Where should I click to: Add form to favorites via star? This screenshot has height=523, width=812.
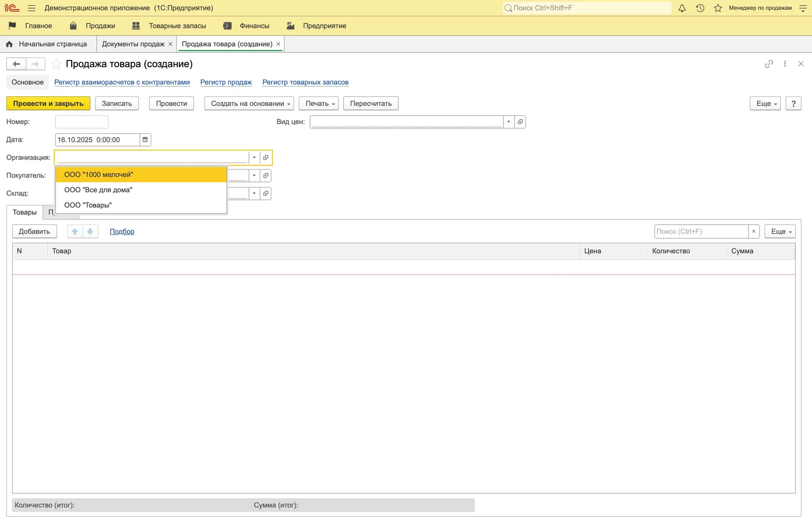[x=56, y=64]
